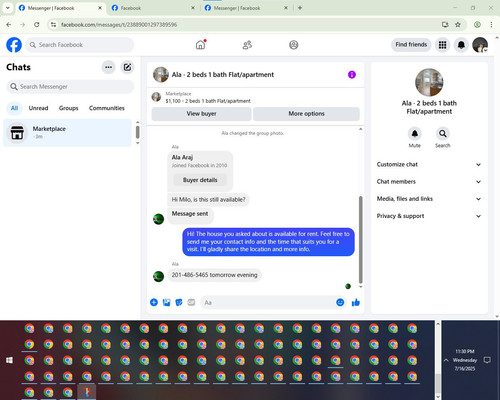Click chat list scrollbar thumb
Image resolution: width=500 pixels, height=400 pixels.
pos(137,132)
